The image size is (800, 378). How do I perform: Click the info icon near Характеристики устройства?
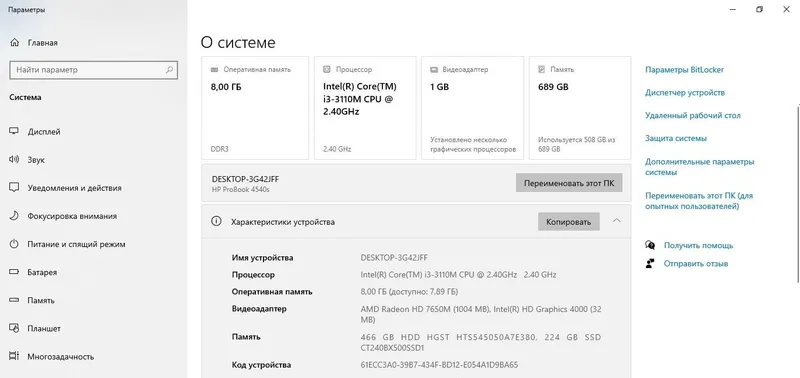tap(216, 221)
